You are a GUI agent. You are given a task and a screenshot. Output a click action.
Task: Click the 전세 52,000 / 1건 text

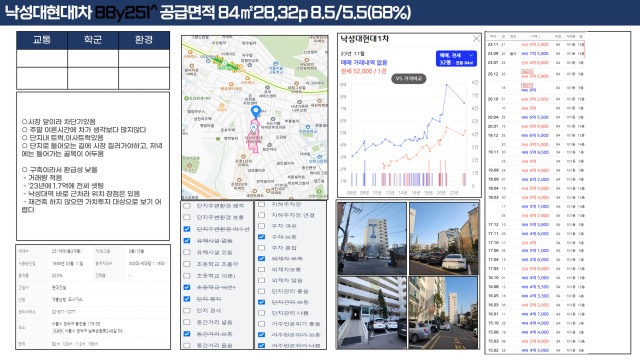[x=363, y=71]
